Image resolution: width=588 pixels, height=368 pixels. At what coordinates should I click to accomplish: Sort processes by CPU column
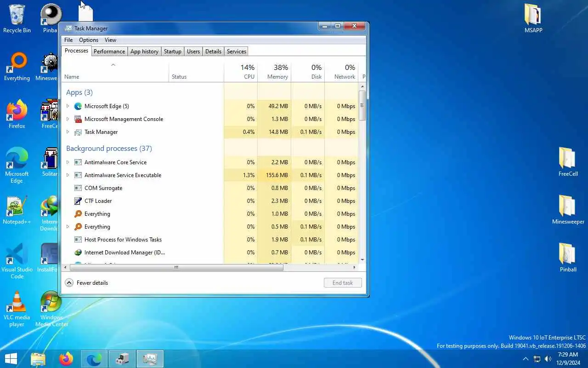[x=241, y=72]
